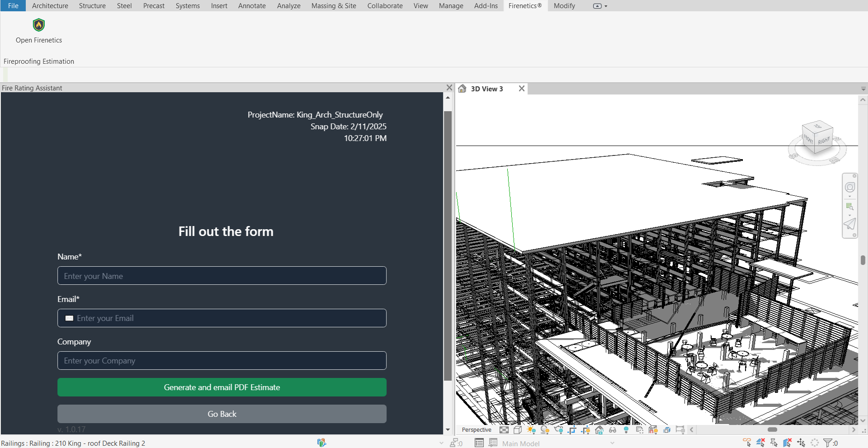The width and height of the screenshot is (868, 448).
Task: Open Firenetics from the ribbon
Action: [x=39, y=31]
